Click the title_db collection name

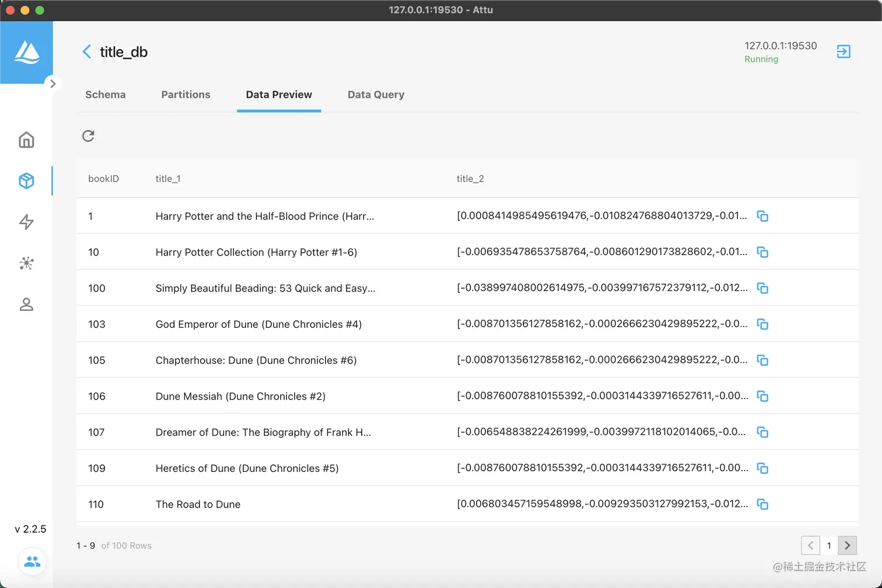tap(124, 52)
